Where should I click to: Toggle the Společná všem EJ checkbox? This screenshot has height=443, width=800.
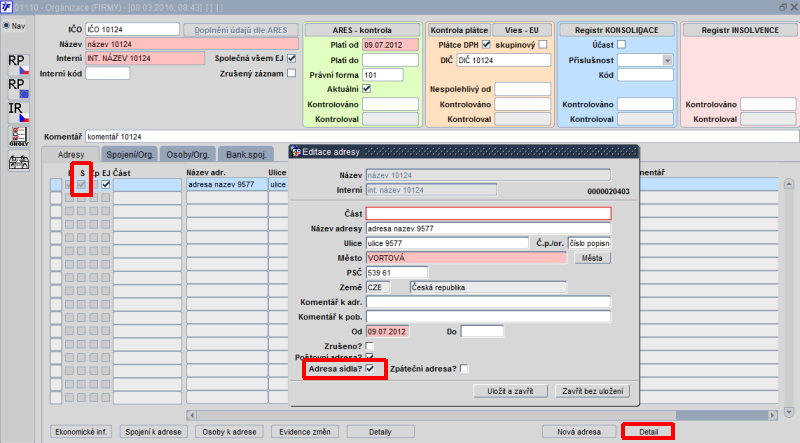[291, 58]
